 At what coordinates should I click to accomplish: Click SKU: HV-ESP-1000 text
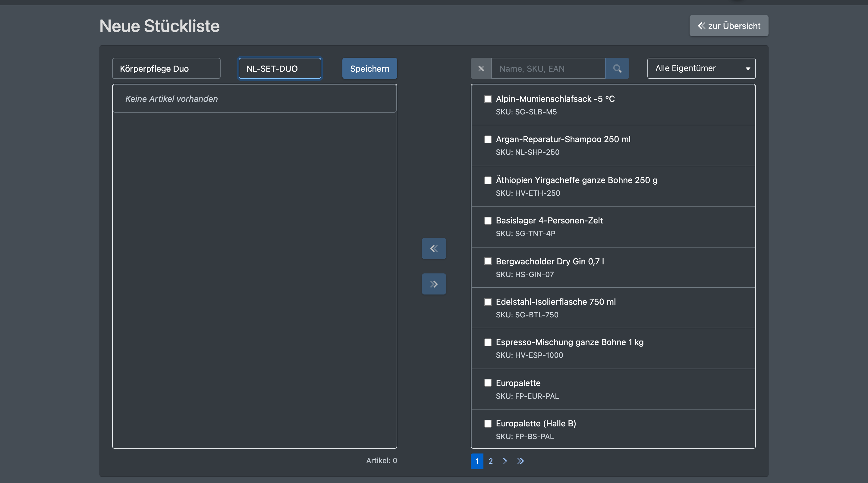click(529, 355)
